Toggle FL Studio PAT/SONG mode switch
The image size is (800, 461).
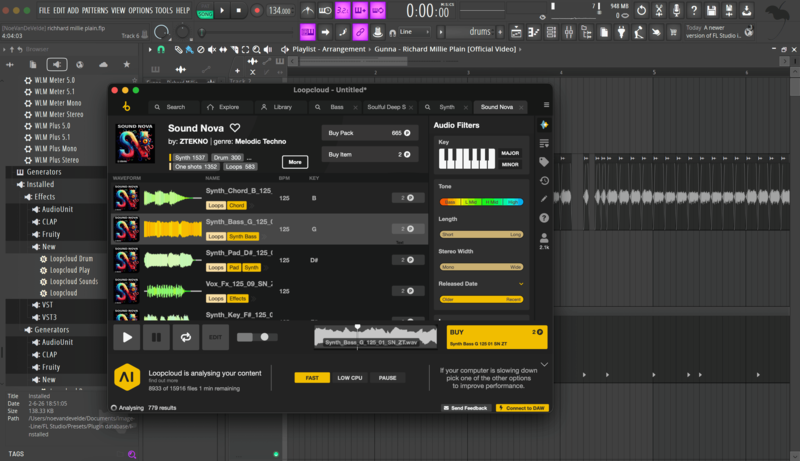pos(205,11)
